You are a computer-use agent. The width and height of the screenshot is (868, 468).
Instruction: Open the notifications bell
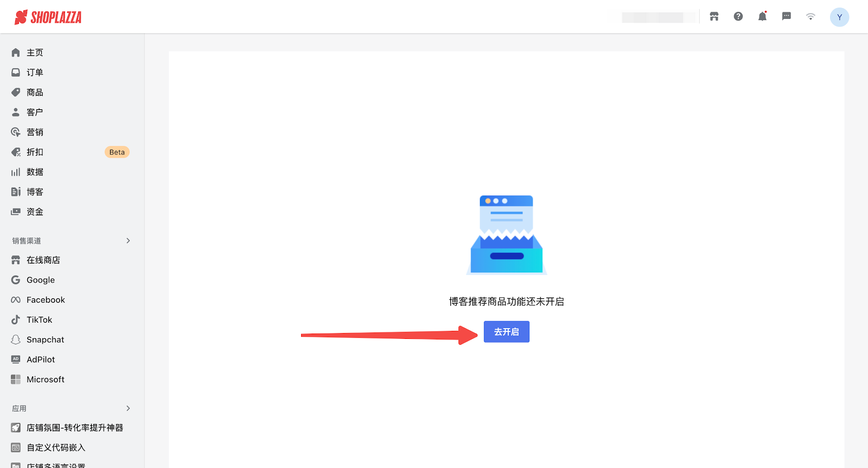pyautogui.click(x=762, y=17)
